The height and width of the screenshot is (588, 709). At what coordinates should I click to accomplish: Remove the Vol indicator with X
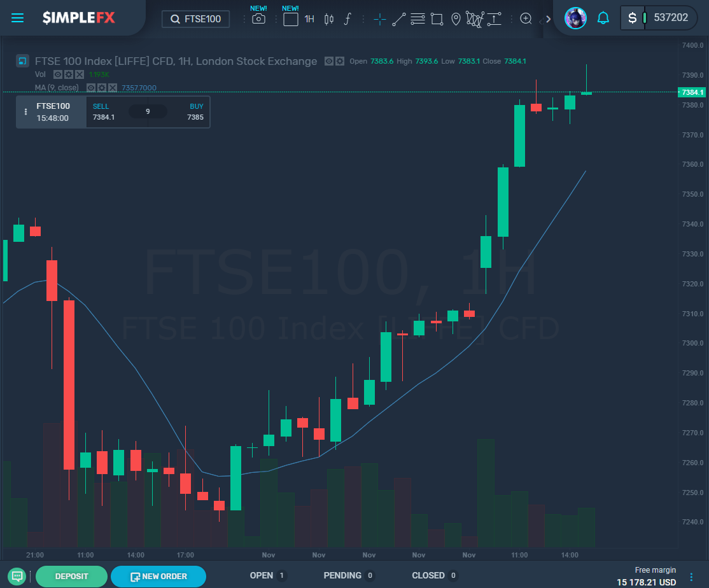pyautogui.click(x=80, y=74)
